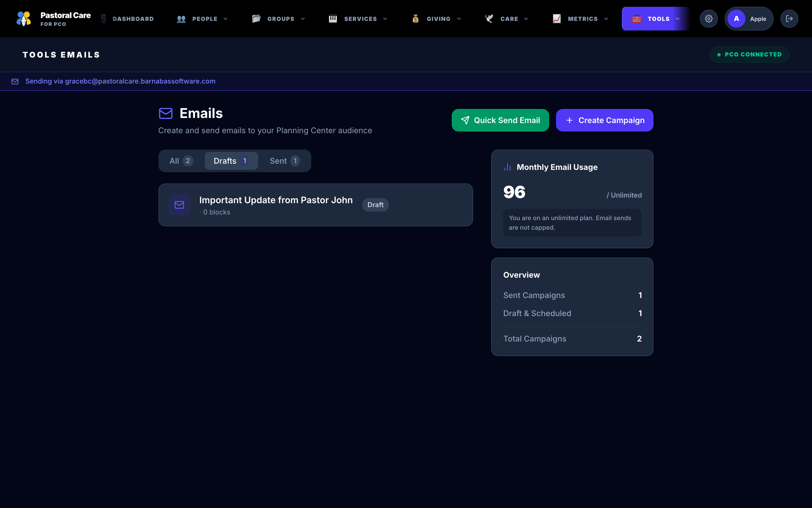Click the 'Monthly Email Usage' heading
Viewport: 812px width, 508px height.
point(557,167)
